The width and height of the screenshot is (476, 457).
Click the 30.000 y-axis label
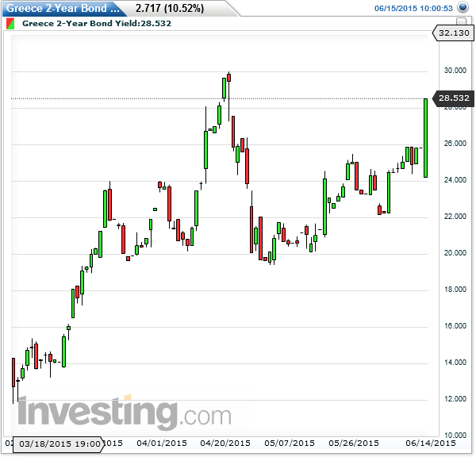coord(455,71)
